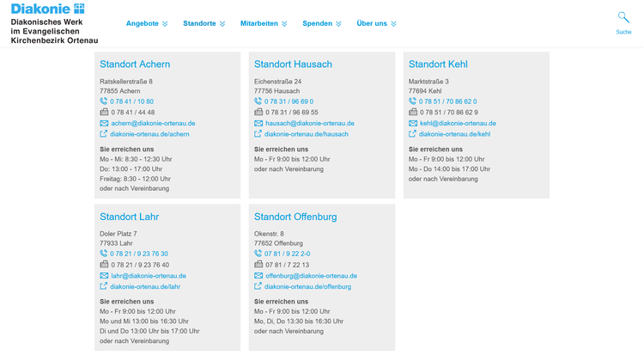Click the fax icon under Standort Kehl

pos(413,112)
